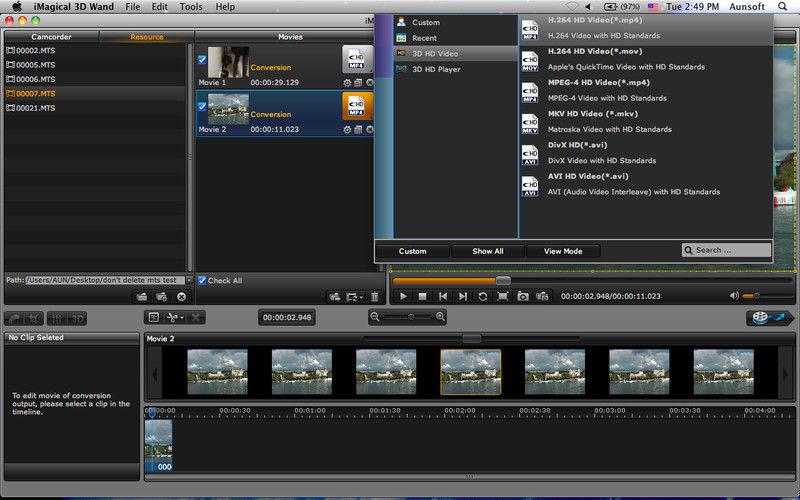Choose DivX HD (*.avi) format

646,153
